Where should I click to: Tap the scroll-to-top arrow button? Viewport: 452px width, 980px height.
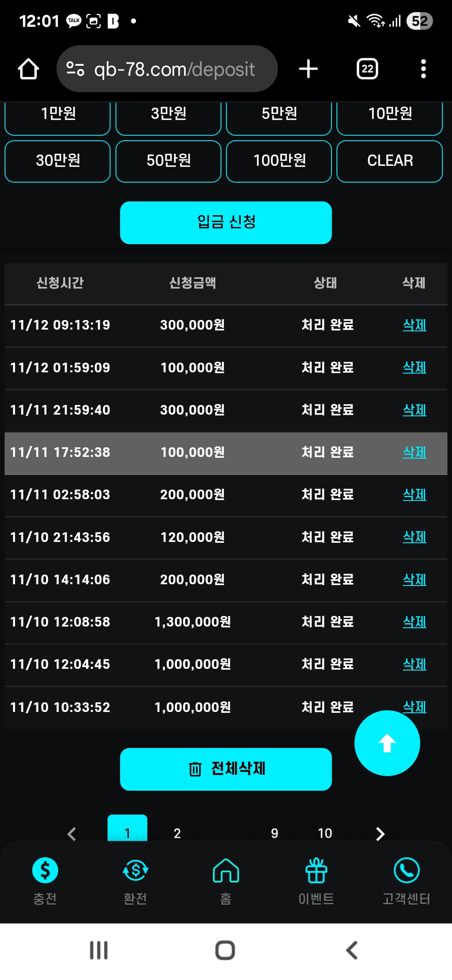[387, 743]
